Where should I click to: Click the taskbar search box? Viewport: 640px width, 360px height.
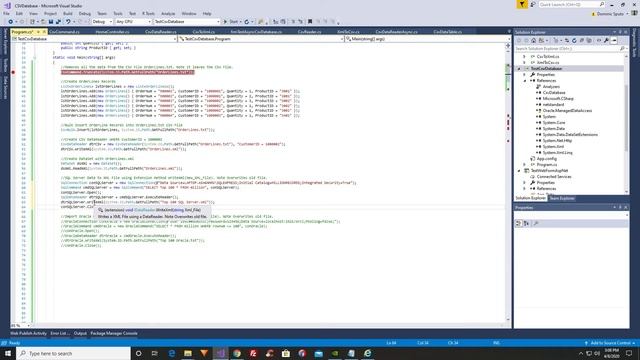click(x=73, y=353)
